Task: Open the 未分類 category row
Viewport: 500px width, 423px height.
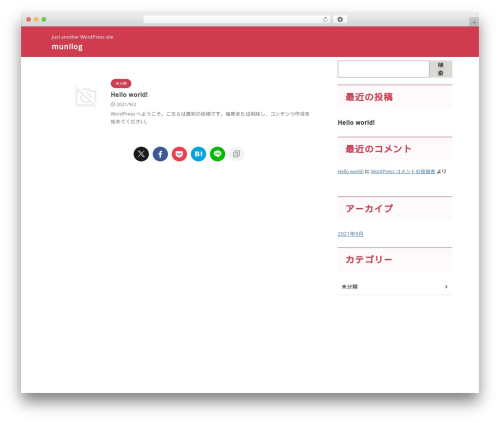Action: (x=395, y=287)
